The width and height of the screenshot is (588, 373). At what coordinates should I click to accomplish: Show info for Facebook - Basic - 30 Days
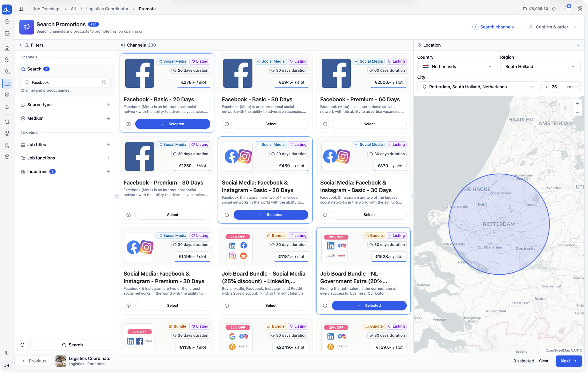pyautogui.click(x=227, y=124)
